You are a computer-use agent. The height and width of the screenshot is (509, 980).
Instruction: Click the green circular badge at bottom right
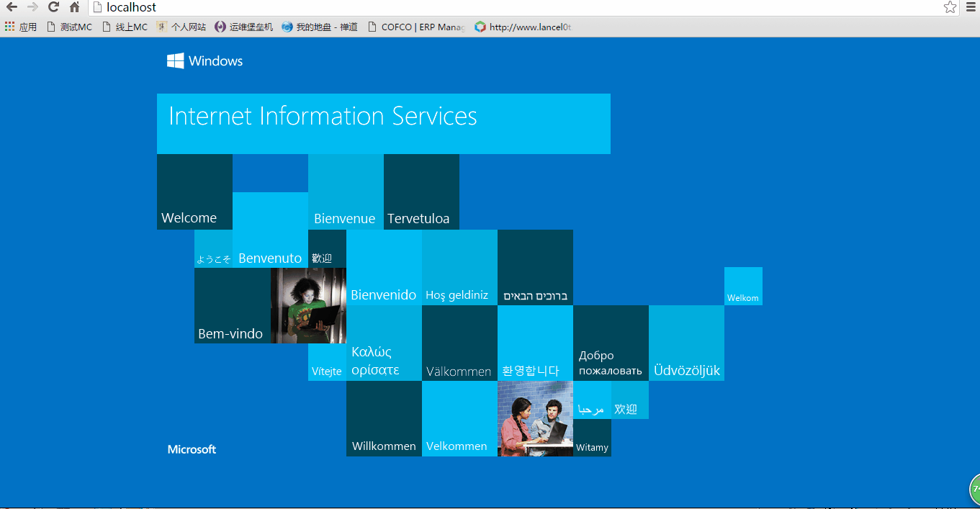tap(975, 490)
